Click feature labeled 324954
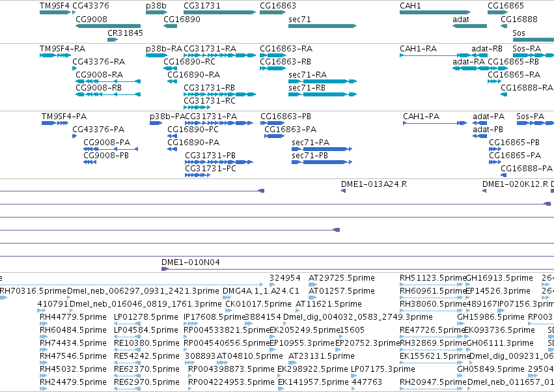Image resolution: width=554 pixels, height=392 pixels. (x=271, y=285)
